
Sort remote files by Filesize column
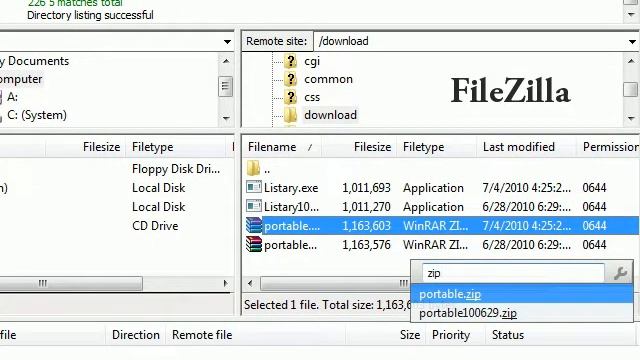[359, 147]
